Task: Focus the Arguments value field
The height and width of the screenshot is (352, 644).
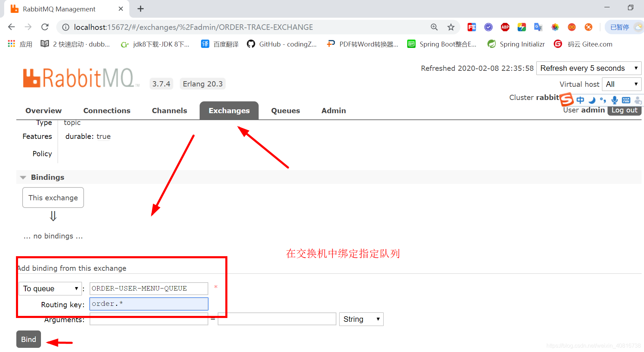Action: 277,319
